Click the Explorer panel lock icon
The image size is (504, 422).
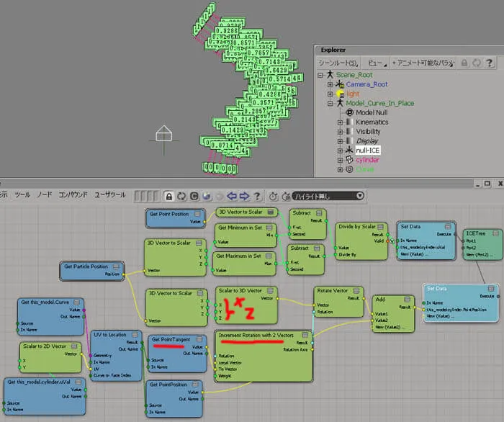464,63
